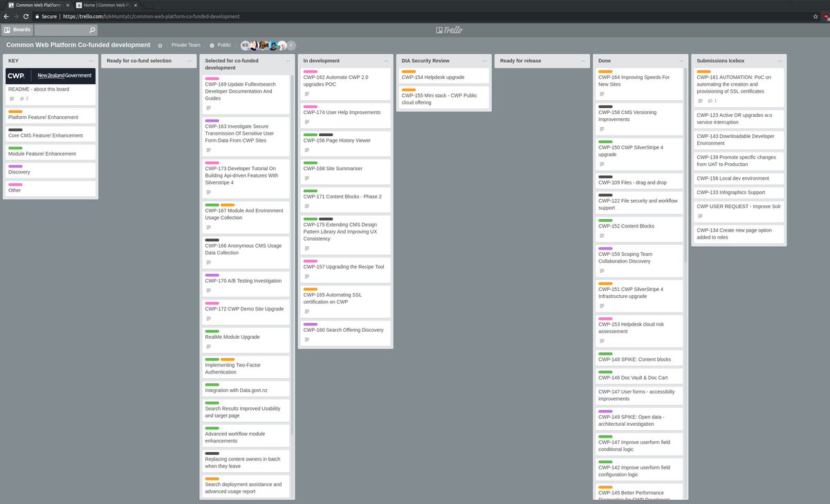Open 'DIA Security Review' list actions menu
Image resolution: width=830 pixels, height=504 pixels.
pyautogui.click(x=484, y=61)
